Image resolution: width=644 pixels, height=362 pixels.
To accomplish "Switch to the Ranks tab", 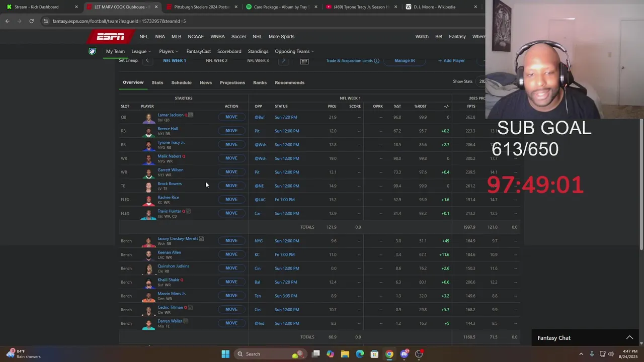I will click(260, 82).
